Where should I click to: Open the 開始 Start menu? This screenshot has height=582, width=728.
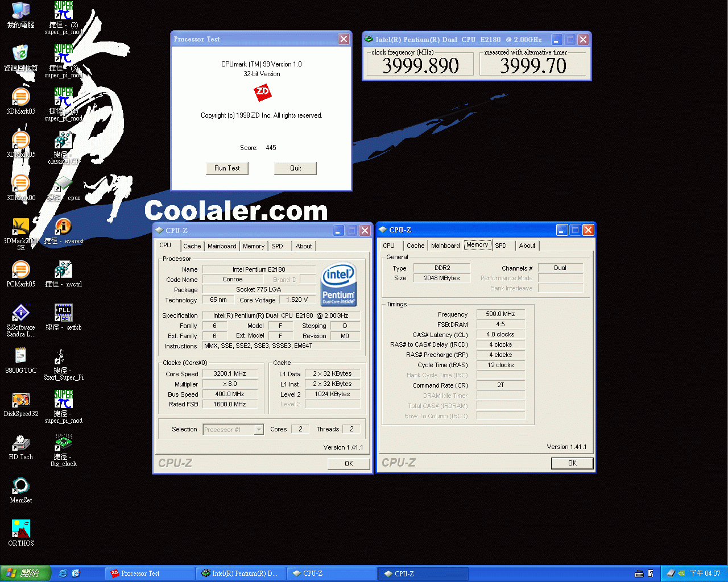[26, 573]
